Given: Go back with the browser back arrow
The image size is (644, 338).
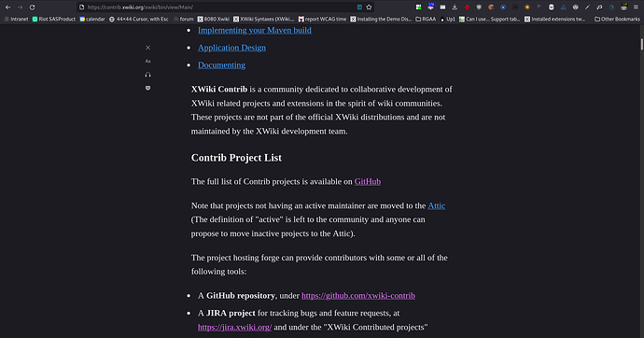Looking at the screenshot, I should [7, 7].
